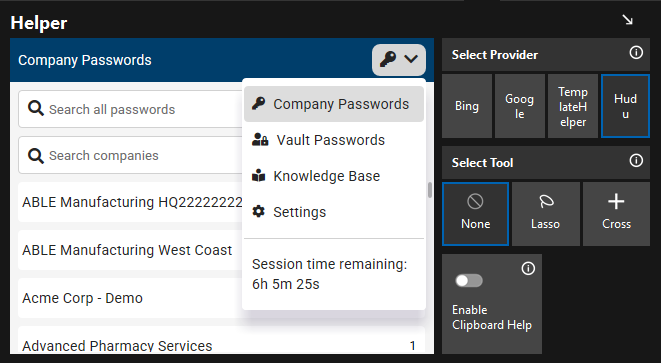Switch to Vault Passwords
The height and width of the screenshot is (363, 661).
coord(334,140)
